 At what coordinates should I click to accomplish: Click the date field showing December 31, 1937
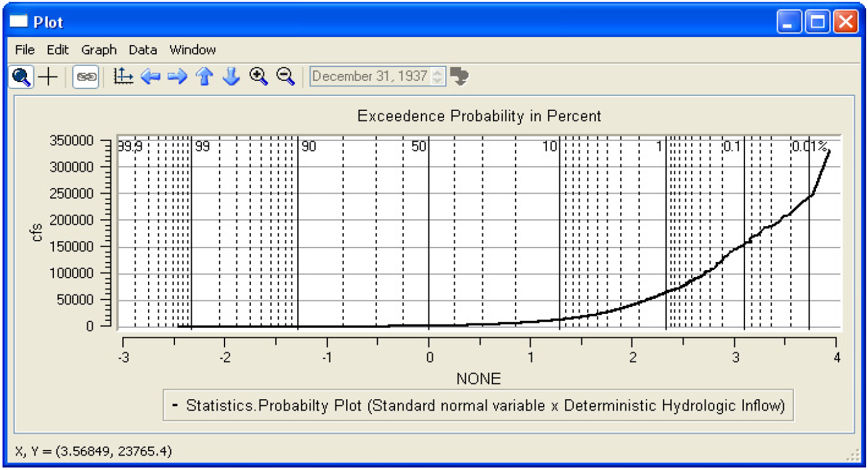point(370,76)
